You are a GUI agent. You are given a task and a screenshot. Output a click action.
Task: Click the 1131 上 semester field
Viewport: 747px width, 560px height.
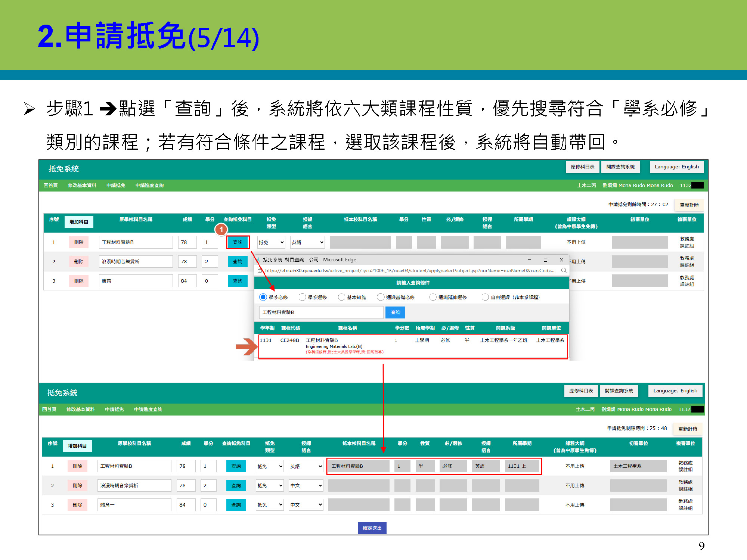click(522, 466)
